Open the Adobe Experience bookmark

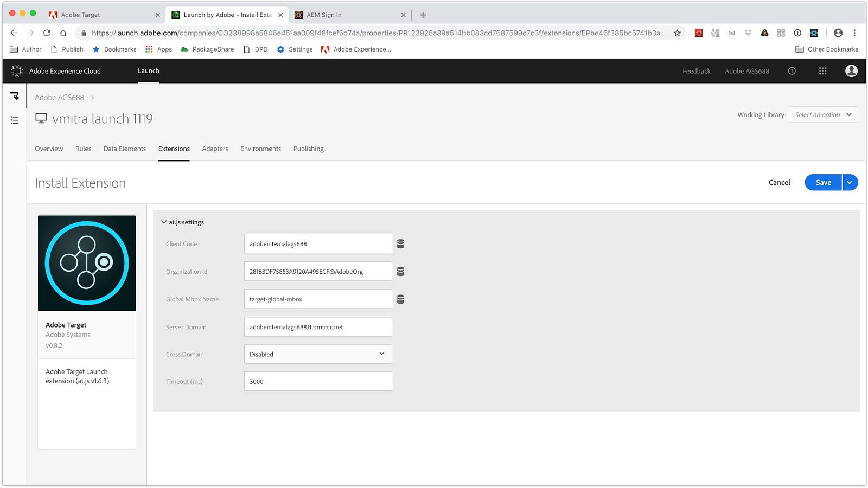(356, 49)
